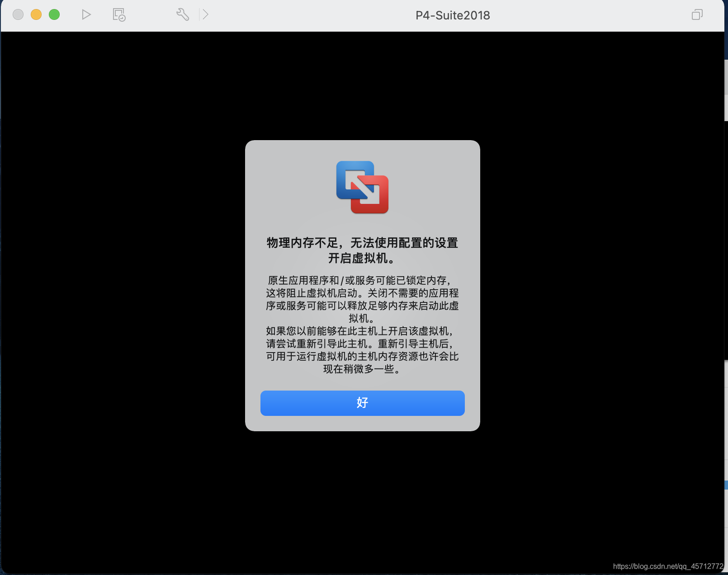Viewport: 728px width, 575px height.
Task: Click the gray close window button
Action: pyautogui.click(x=18, y=14)
